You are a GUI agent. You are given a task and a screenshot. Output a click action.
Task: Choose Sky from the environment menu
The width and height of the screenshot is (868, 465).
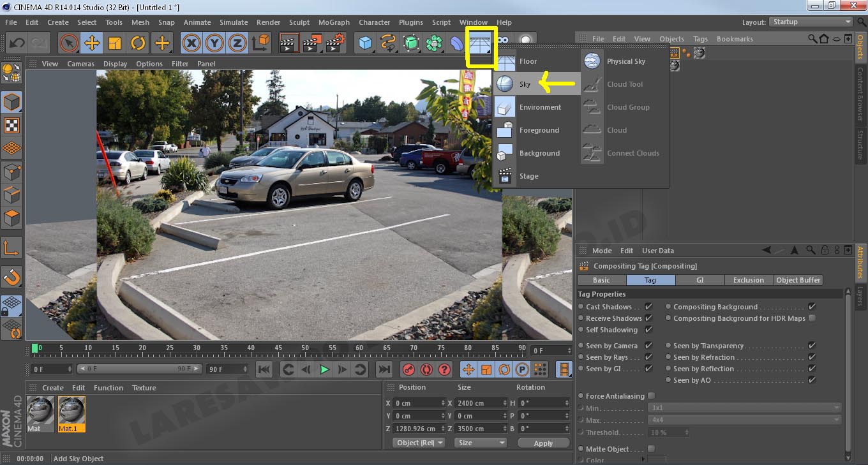[525, 84]
